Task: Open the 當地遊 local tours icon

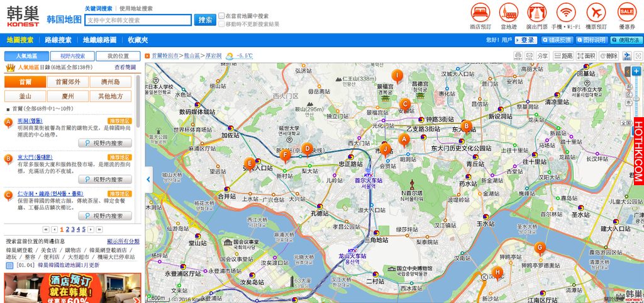Action: tap(508, 13)
